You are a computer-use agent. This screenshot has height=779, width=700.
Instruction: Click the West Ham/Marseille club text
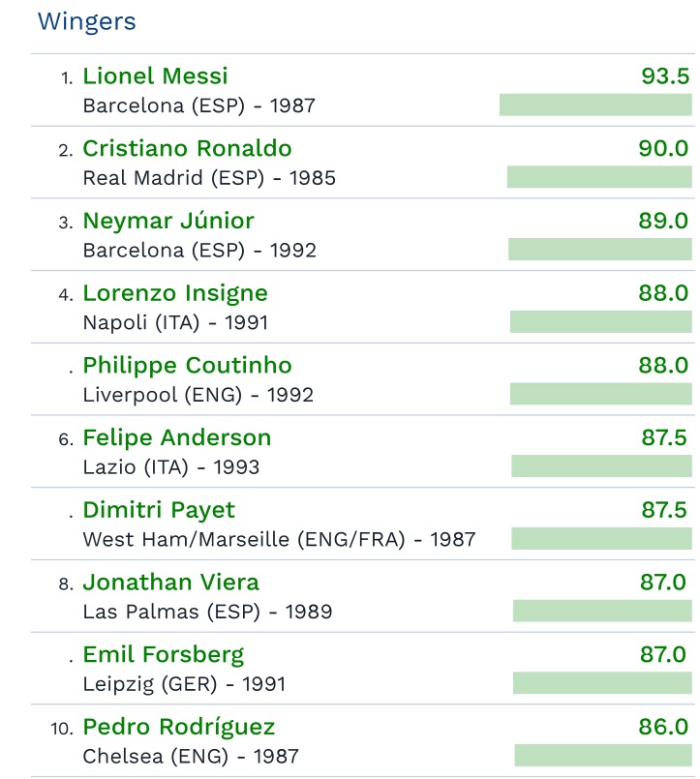(x=243, y=539)
